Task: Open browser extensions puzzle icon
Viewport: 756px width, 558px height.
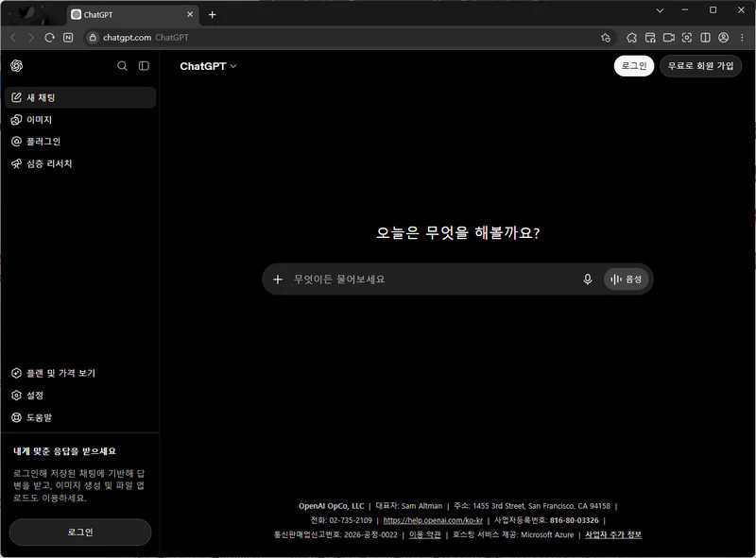Action: tap(631, 38)
